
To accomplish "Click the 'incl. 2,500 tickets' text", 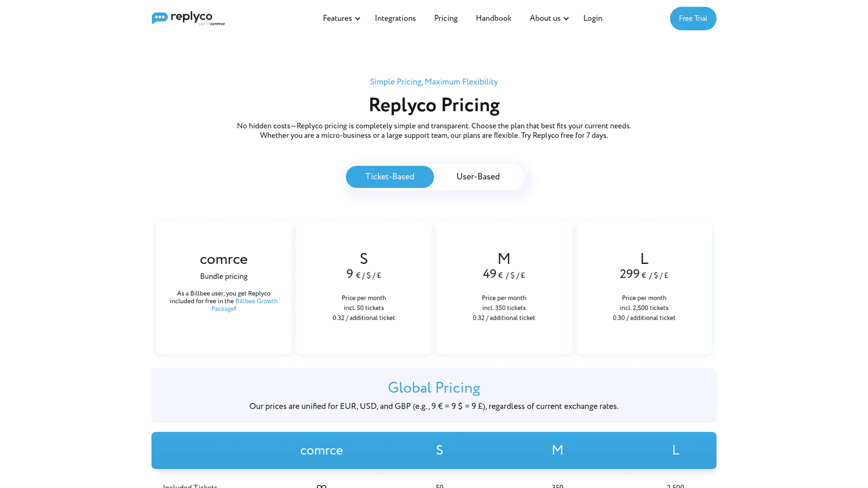I will [644, 308].
